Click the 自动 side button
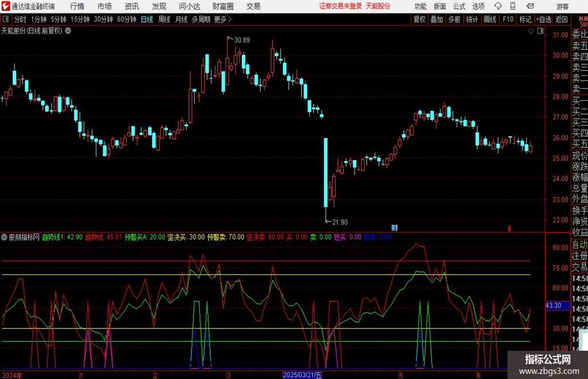 [x=580, y=245]
